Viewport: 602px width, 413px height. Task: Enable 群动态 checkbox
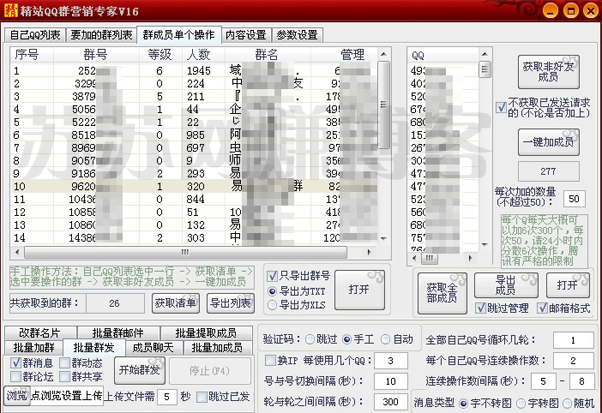[x=65, y=363]
